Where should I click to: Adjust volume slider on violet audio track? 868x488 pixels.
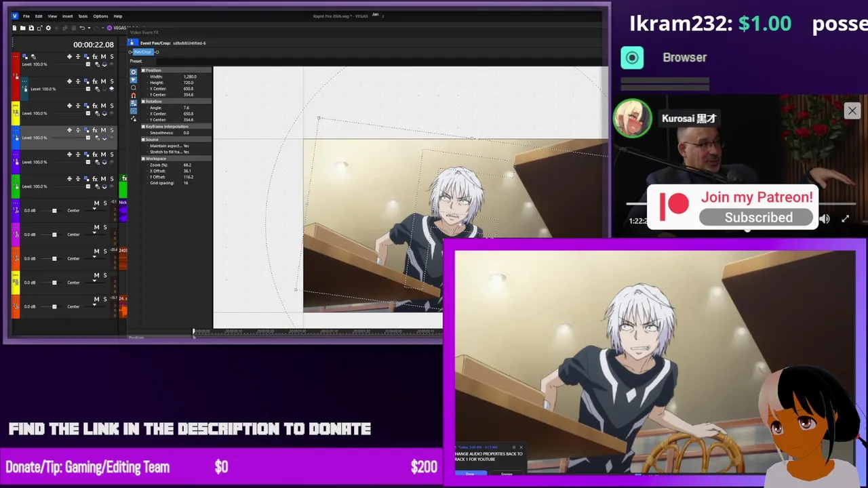pyautogui.click(x=54, y=210)
